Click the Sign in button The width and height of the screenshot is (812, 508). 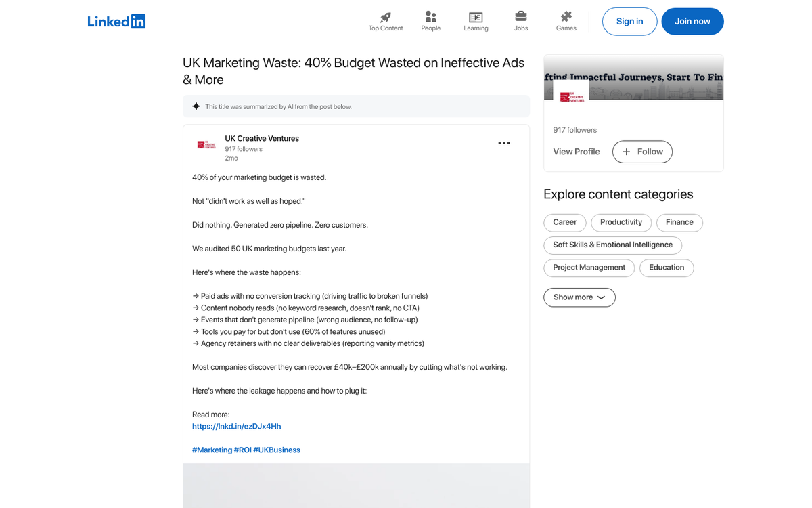[x=629, y=22]
